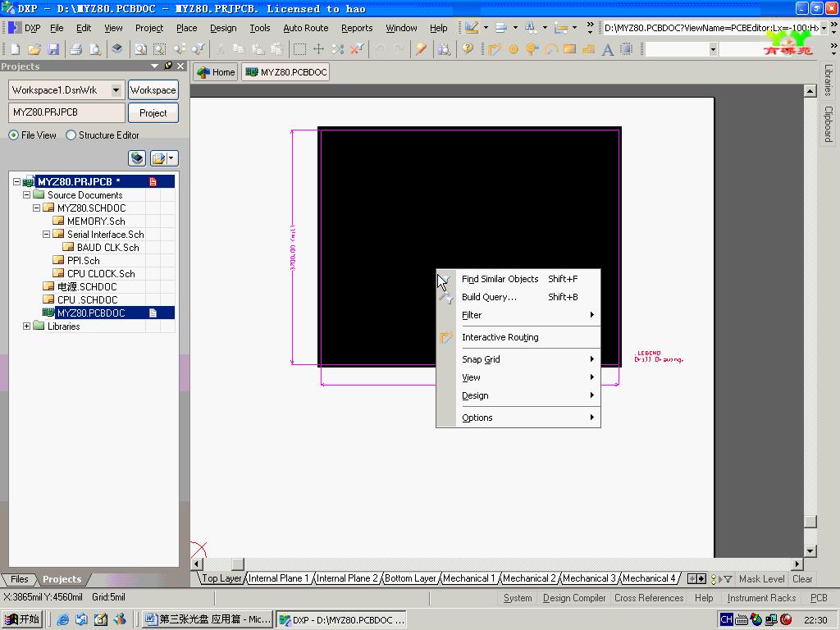This screenshot has height=630, width=840.
Task: Pin the Projects panel
Action: click(168, 66)
